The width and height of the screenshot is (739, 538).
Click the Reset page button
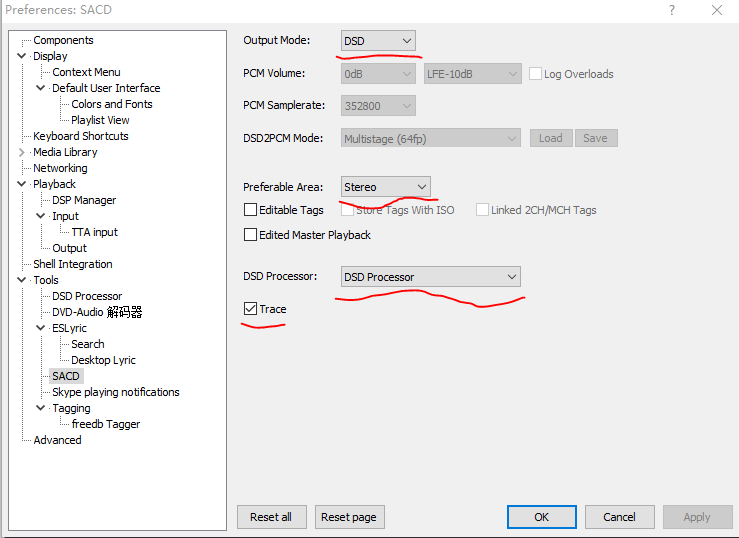point(350,517)
